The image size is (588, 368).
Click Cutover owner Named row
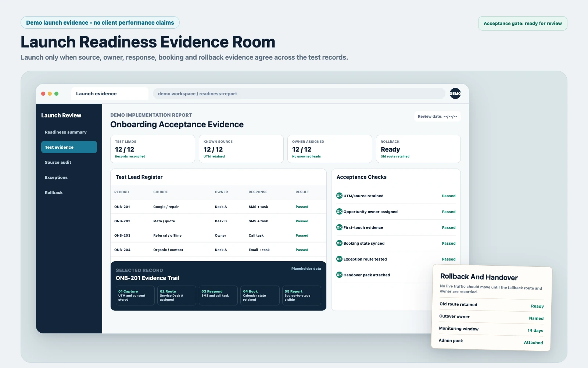[491, 317]
